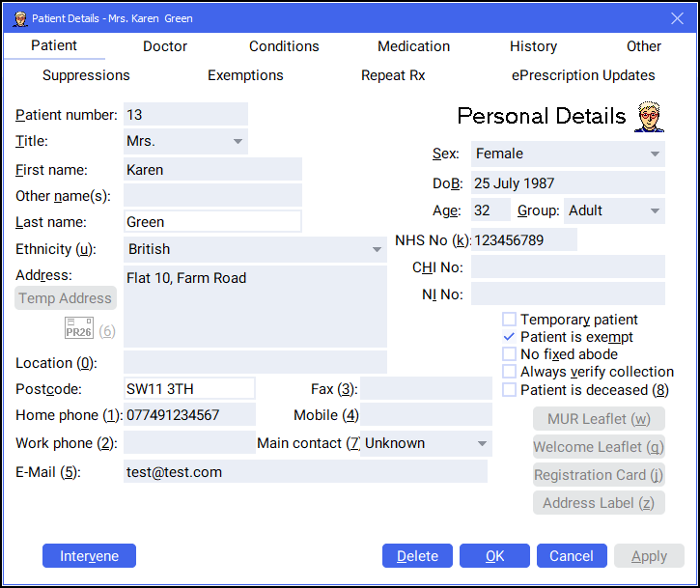Click the Last name input field
The image size is (700, 588).
click(x=212, y=222)
